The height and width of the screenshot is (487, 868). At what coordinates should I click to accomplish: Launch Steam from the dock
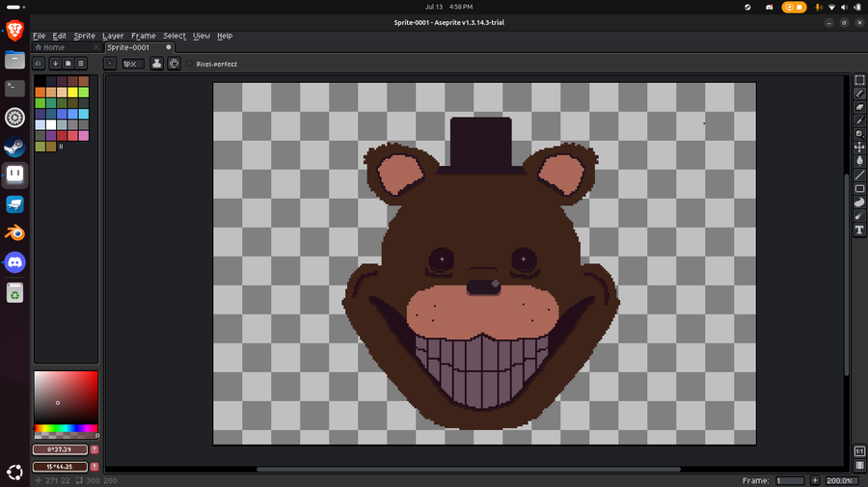point(14,147)
